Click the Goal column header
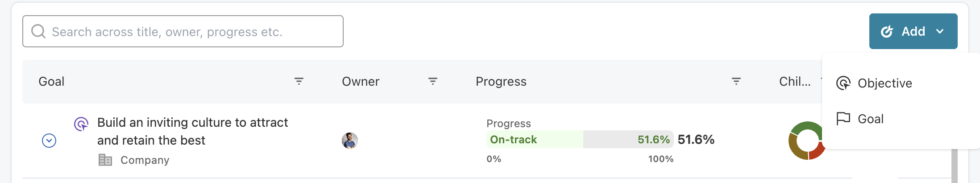The height and width of the screenshot is (183, 980). pos(52,82)
